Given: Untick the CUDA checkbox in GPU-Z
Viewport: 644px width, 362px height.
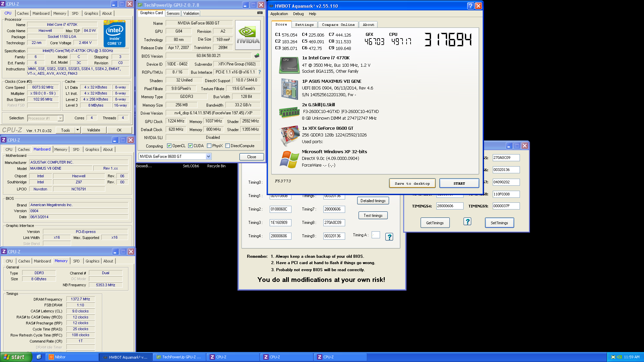Looking at the screenshot, I should coord(190,146).
